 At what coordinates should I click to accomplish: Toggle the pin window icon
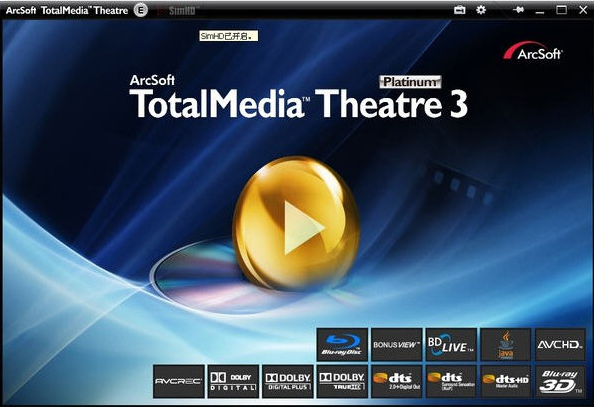pyautogui.click(x=518, y=10)
